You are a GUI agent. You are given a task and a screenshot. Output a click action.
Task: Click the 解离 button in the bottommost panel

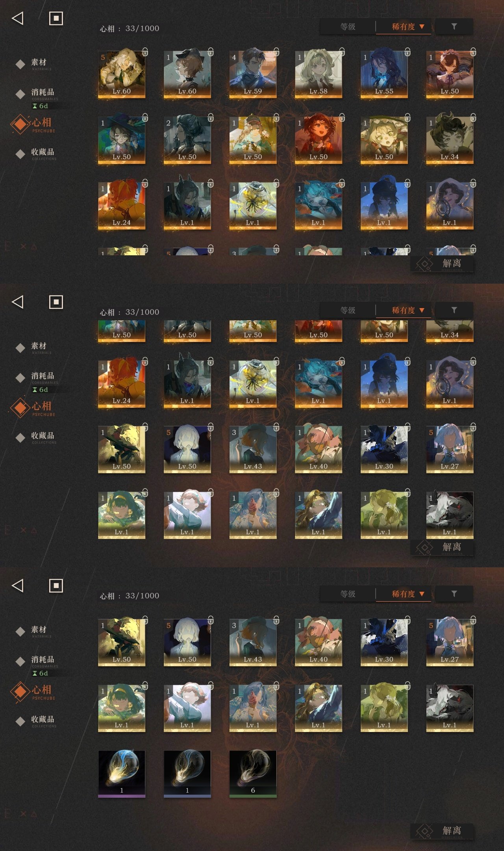click(x=442, y=831)
